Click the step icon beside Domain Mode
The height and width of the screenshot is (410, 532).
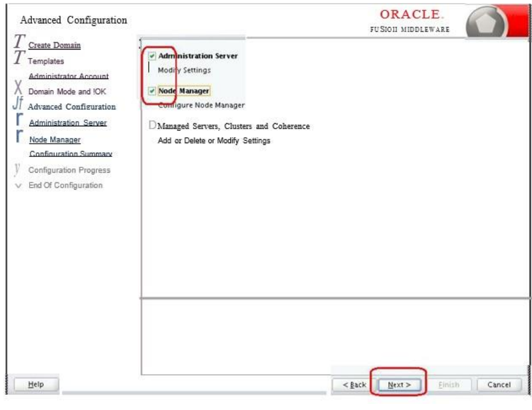click(18, 88)
